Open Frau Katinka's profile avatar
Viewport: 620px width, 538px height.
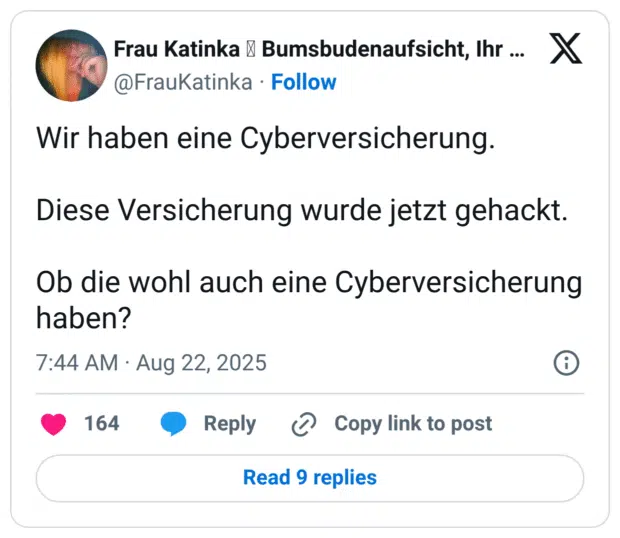pos(71,65)
